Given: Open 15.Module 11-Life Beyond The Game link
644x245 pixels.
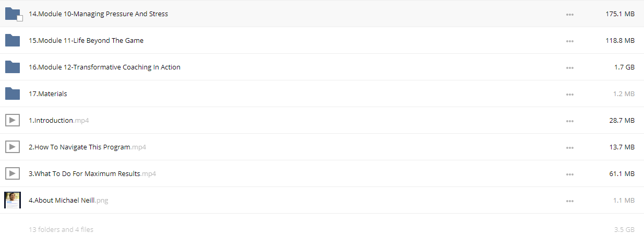Looking at the screenshot, I should (x=86, y=41).
